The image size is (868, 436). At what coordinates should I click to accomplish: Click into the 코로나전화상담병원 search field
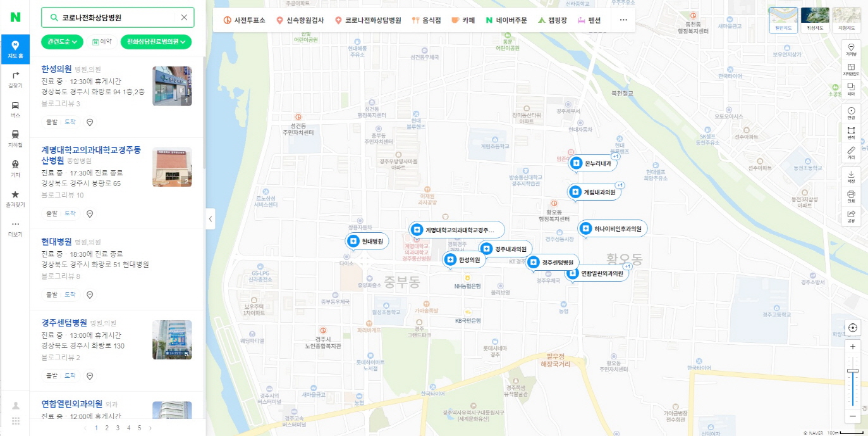[x=117, y=18]
